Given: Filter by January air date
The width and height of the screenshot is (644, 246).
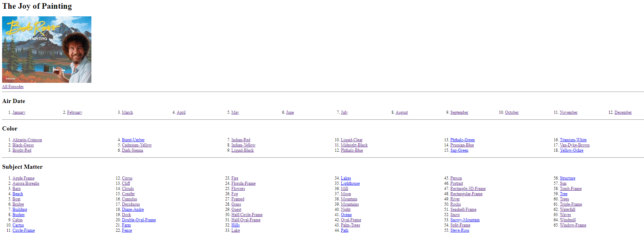Looking at the screenshot, I should coord(19,112).
